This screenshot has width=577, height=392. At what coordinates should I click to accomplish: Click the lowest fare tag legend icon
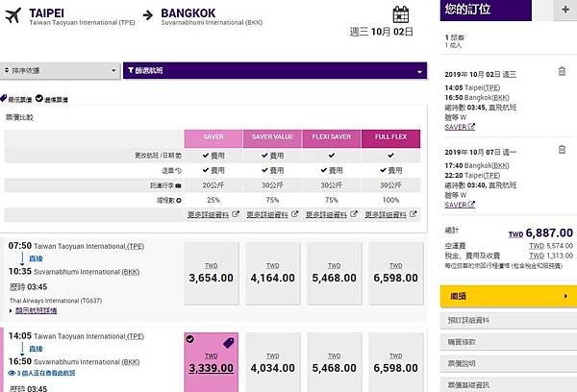3,98
